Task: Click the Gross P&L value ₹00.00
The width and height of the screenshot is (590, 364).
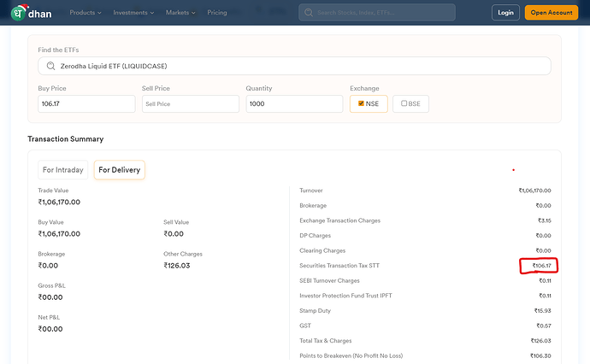Action: click(x=50, y=297)
